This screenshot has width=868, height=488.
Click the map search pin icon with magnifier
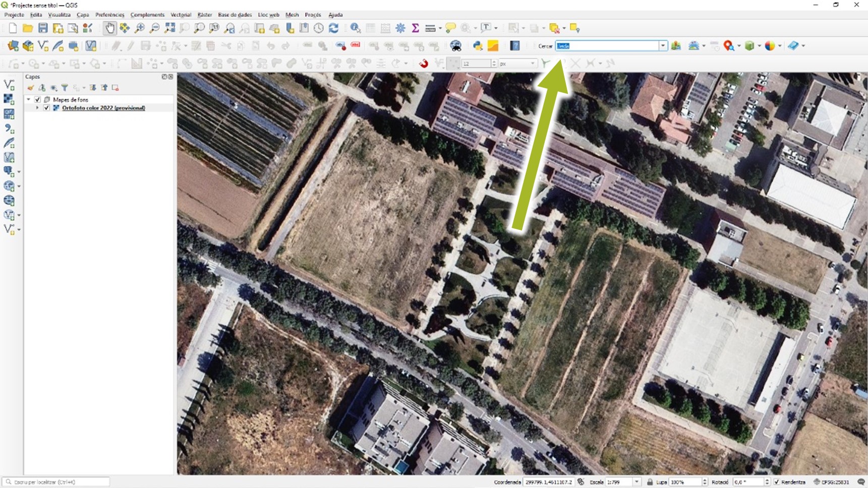(x=728, y=46)
